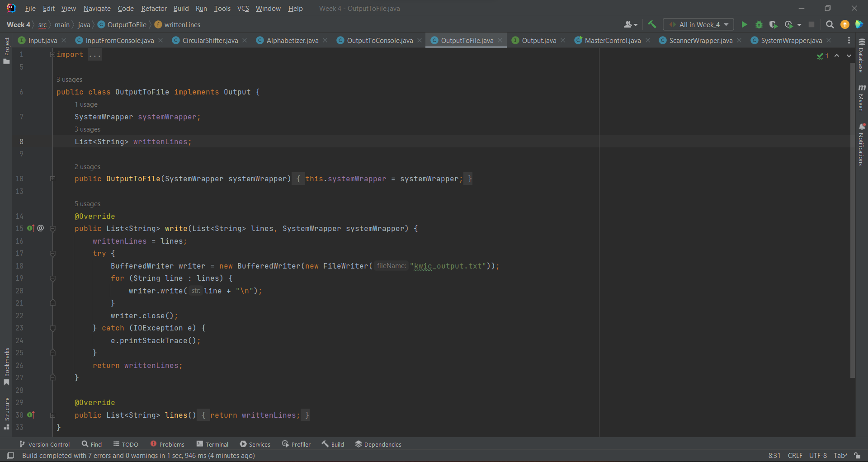This screenshot has width=868, height=462.
Task: Click the CRLF line separator indicator
Action: 795,455
